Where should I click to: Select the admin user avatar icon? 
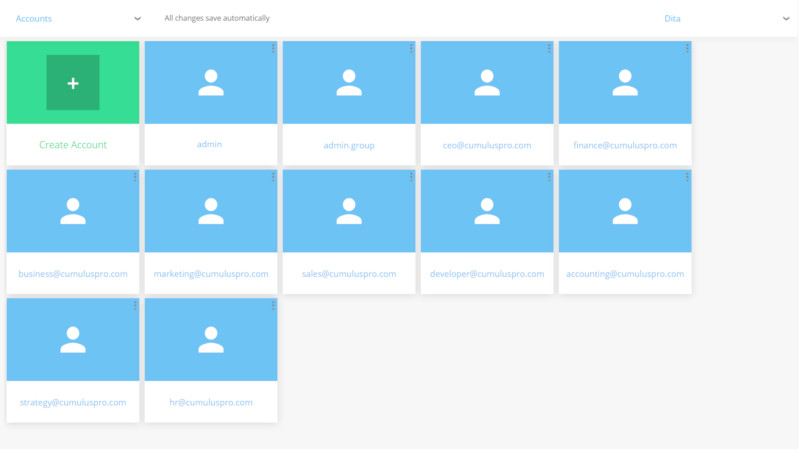[211, 83]
